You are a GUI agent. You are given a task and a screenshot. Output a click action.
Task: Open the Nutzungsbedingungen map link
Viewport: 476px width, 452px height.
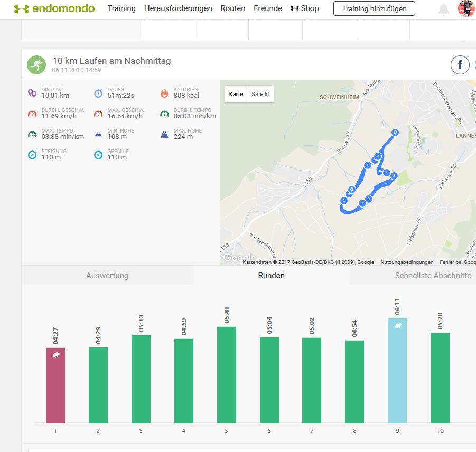407,262
